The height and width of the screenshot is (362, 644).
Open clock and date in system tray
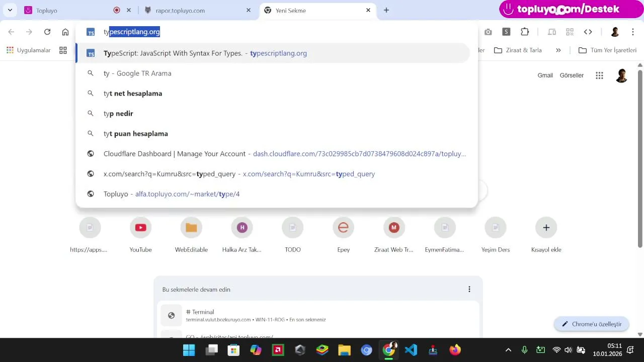pos(607,350)
